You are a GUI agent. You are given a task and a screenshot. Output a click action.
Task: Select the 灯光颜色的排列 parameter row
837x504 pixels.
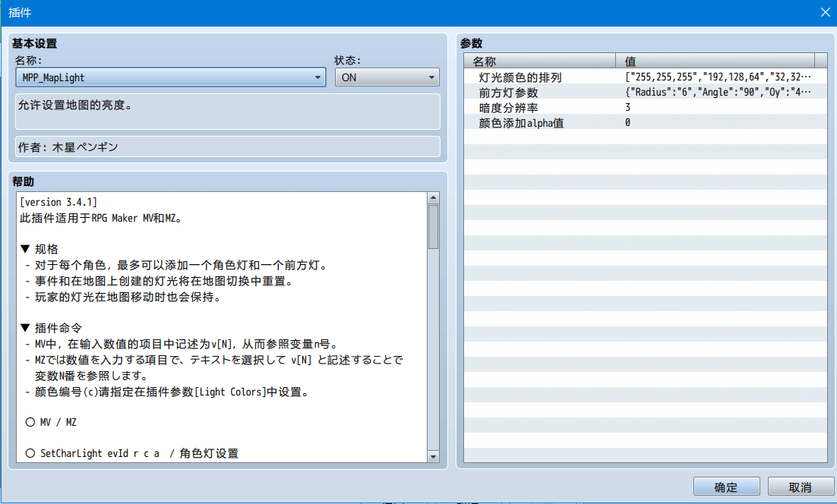[646, 77]
